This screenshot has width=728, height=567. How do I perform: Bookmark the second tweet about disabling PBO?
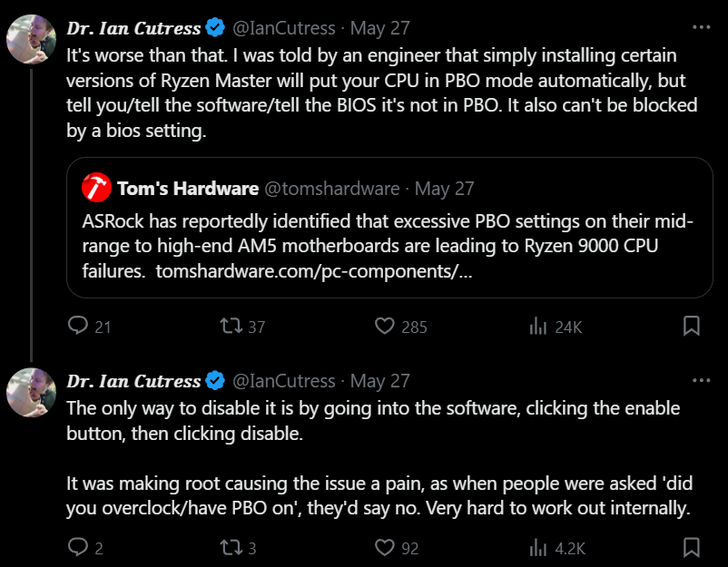692,547
